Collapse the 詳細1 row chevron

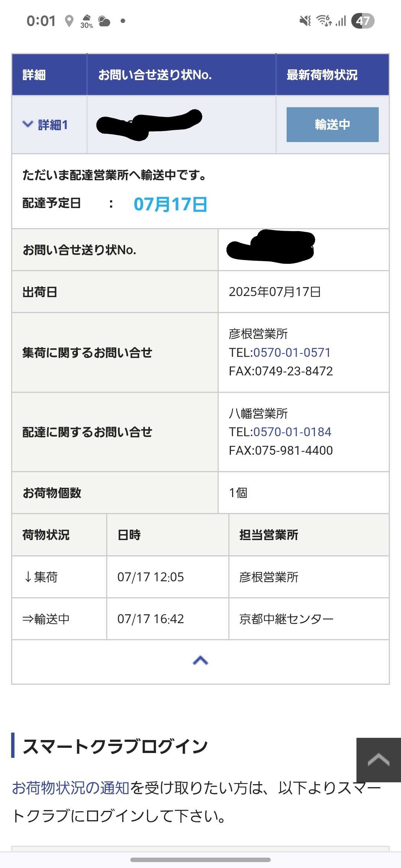(28, 124)
